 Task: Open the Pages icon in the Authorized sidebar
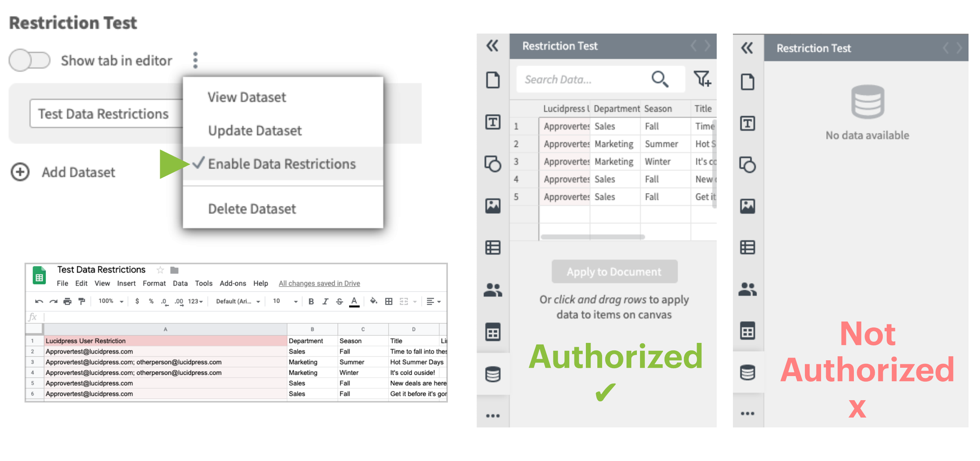pos(493,80)
